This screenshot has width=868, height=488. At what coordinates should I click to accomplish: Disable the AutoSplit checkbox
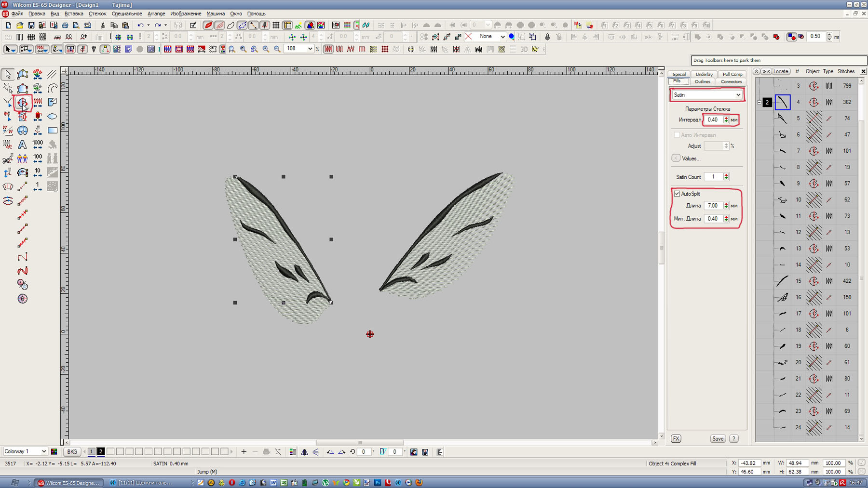pyautogui.click(x=677, y=194)
